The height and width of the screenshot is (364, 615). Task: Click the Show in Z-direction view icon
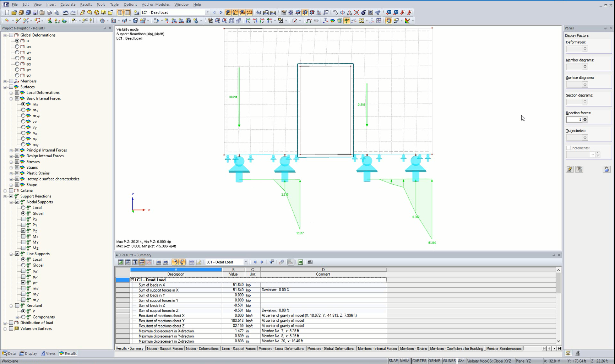pos(262,21)
